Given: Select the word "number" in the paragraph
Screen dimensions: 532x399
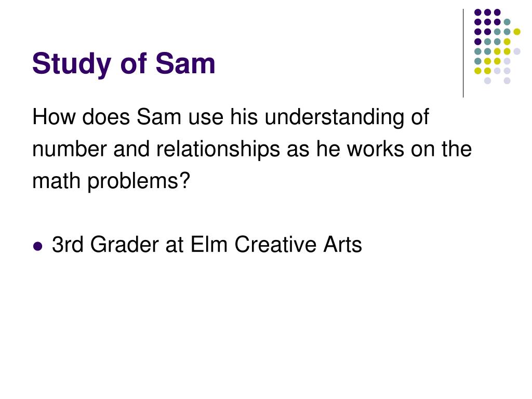Looking at the screenshot, I should click(70, 149).
